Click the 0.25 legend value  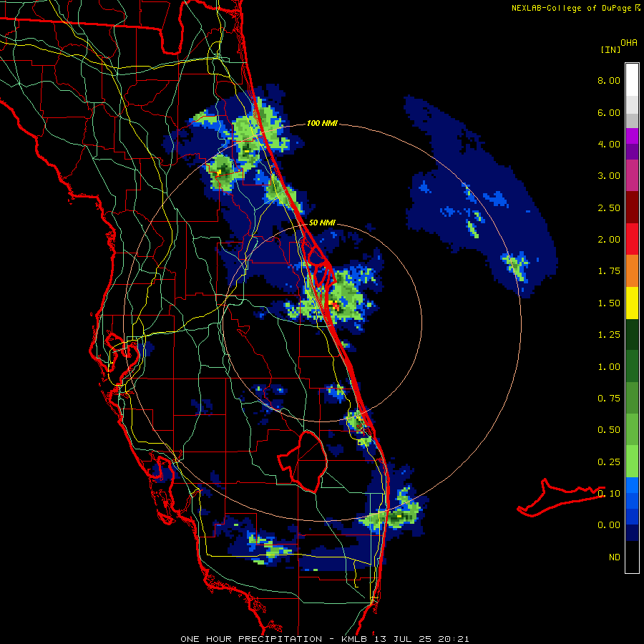click(x=609, y=462)
